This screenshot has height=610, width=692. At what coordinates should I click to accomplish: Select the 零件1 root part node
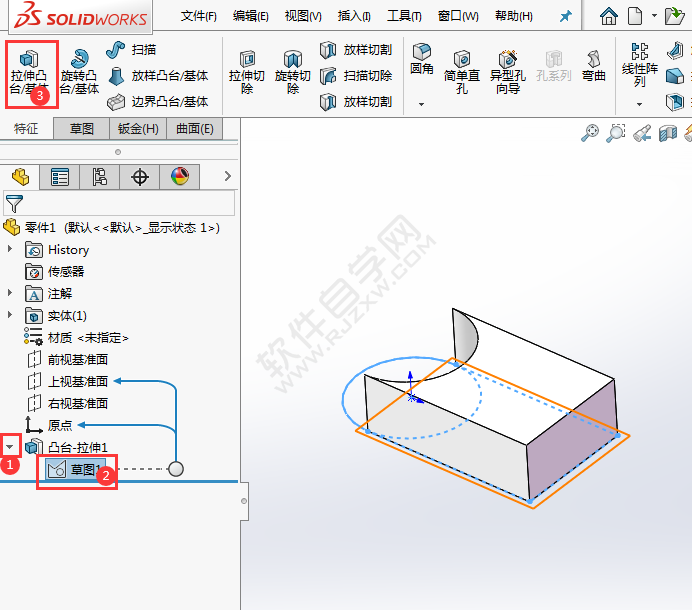click(x=111, y=228)
